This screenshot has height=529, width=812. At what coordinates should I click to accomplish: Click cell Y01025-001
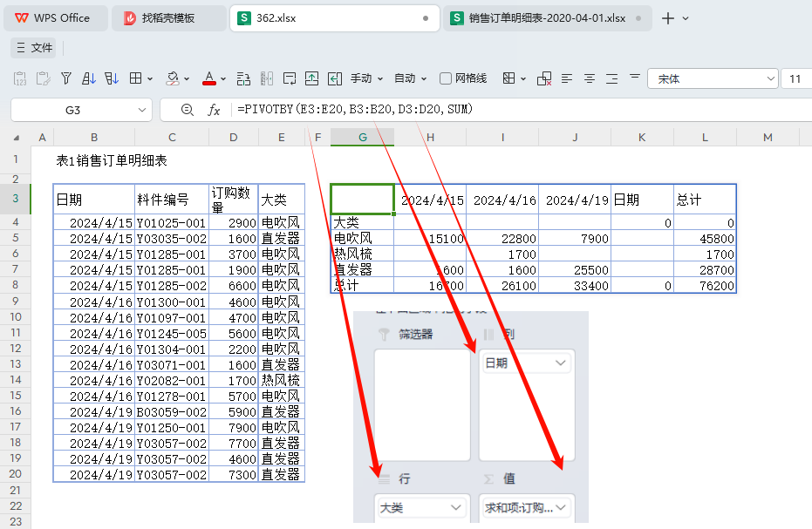pyautogui.click(x=172, y=223)
